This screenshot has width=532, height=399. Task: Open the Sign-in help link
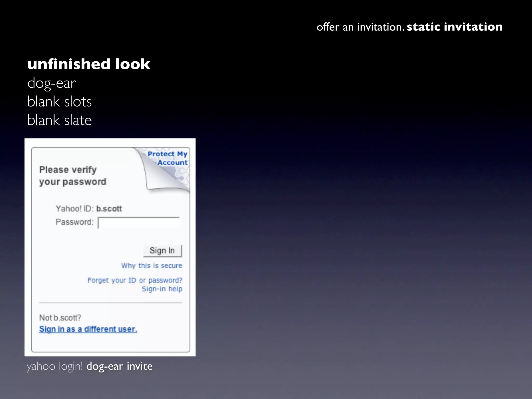(x=162, y=289)
